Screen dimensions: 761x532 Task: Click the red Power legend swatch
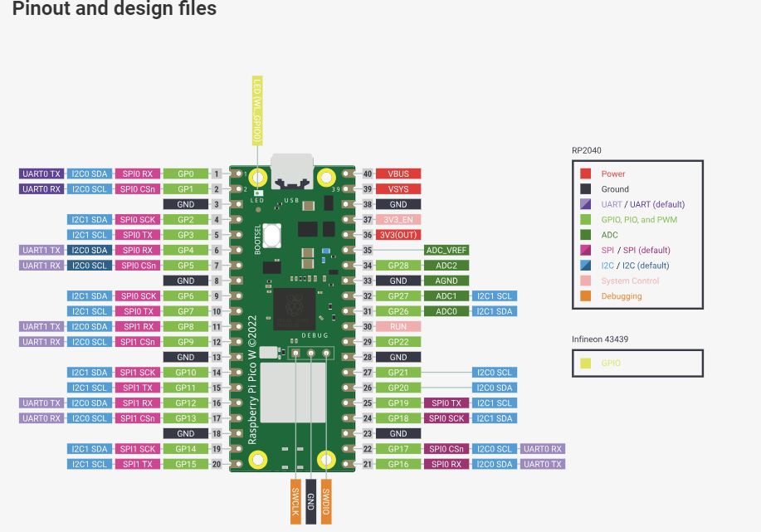pos(585,173)
